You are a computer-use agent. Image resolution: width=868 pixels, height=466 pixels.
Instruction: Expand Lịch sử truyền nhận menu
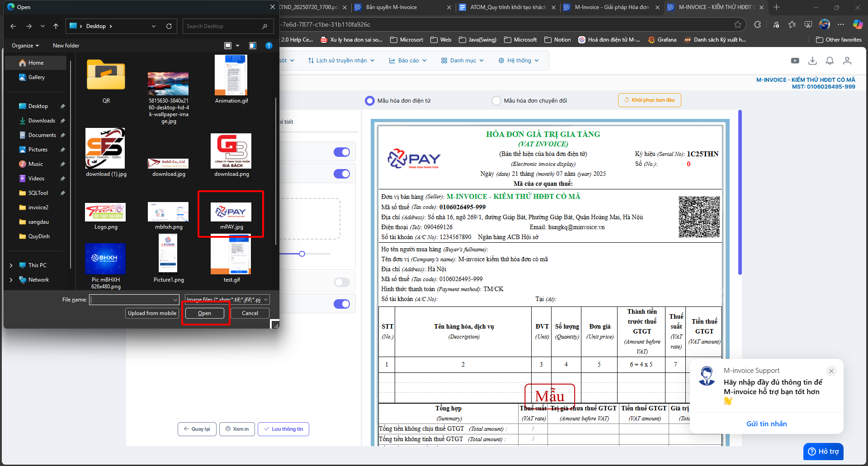click(x=341, y=61)
